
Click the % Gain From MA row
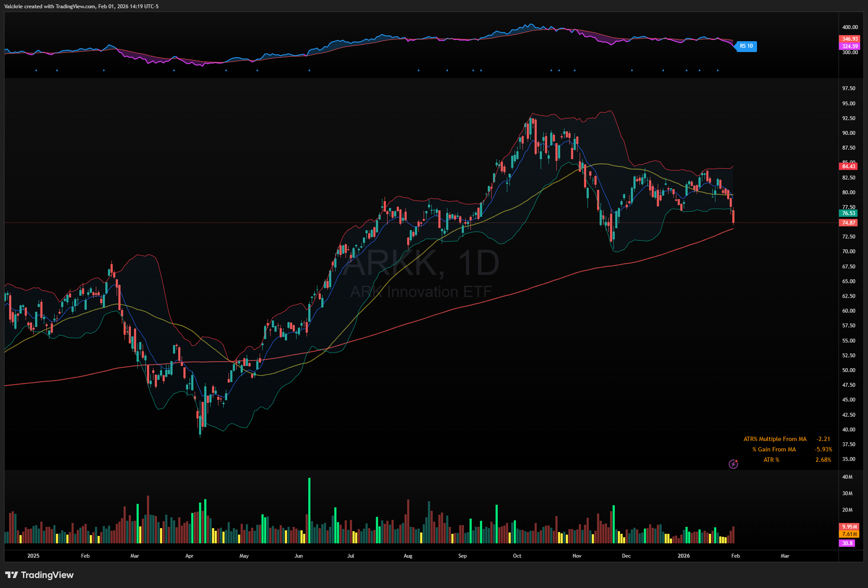(774, 450)
